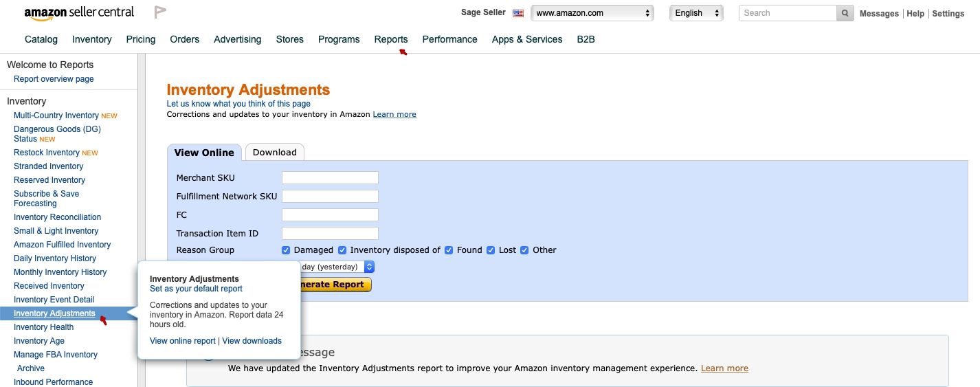Uncheck the Lost reason checkbox
This screenshot has height=387, width=980.
(491, 250)
